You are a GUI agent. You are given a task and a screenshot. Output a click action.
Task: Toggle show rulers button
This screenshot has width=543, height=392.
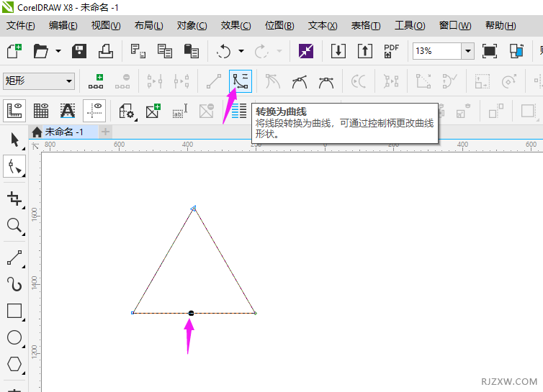(14, 111)
